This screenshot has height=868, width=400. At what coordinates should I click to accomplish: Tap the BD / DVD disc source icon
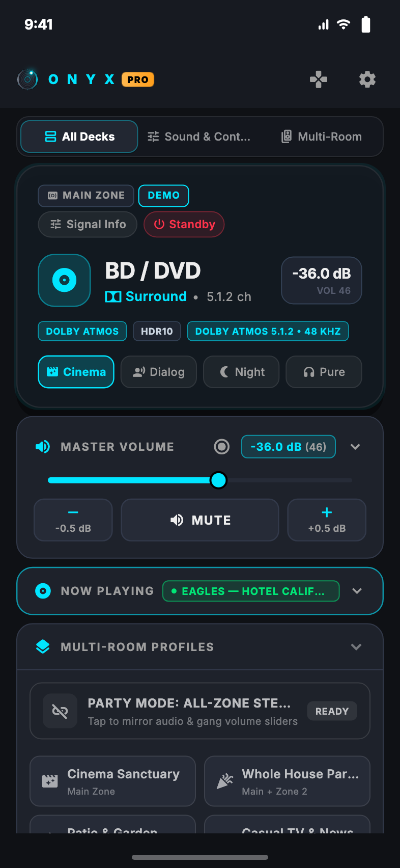coord(65,280)
